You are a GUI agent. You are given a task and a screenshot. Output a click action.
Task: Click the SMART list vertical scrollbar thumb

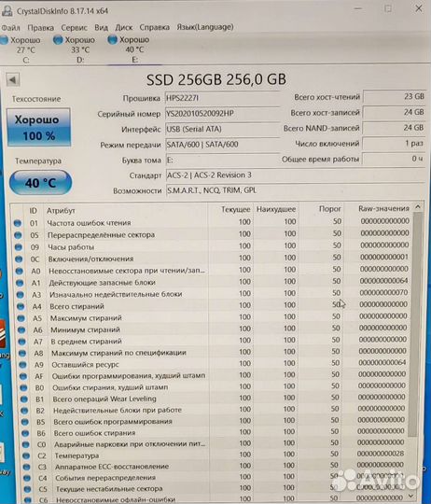[415, 324]
